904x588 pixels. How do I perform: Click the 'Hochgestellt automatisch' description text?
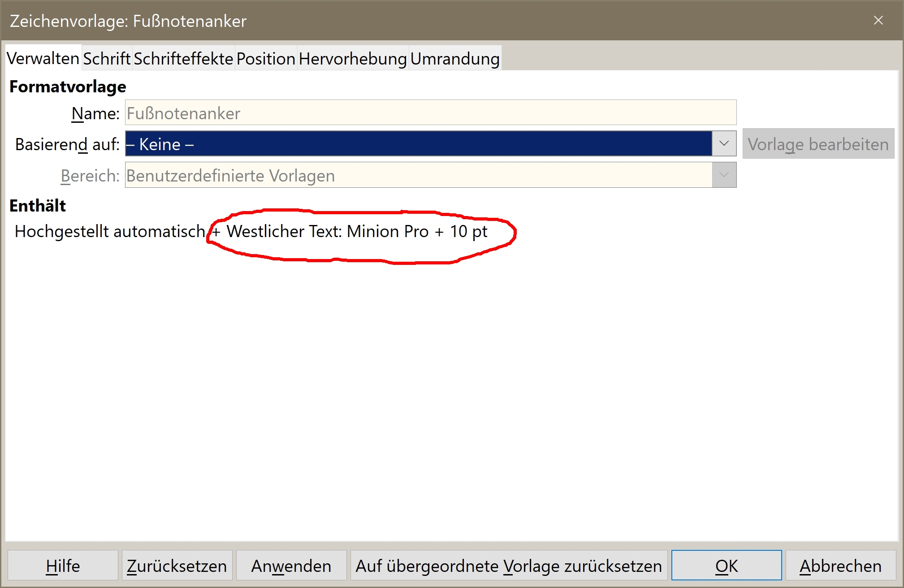point(110,231)
